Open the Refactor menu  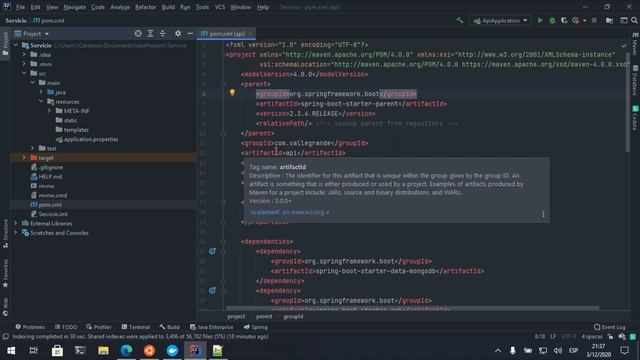(x=146, y=7)
